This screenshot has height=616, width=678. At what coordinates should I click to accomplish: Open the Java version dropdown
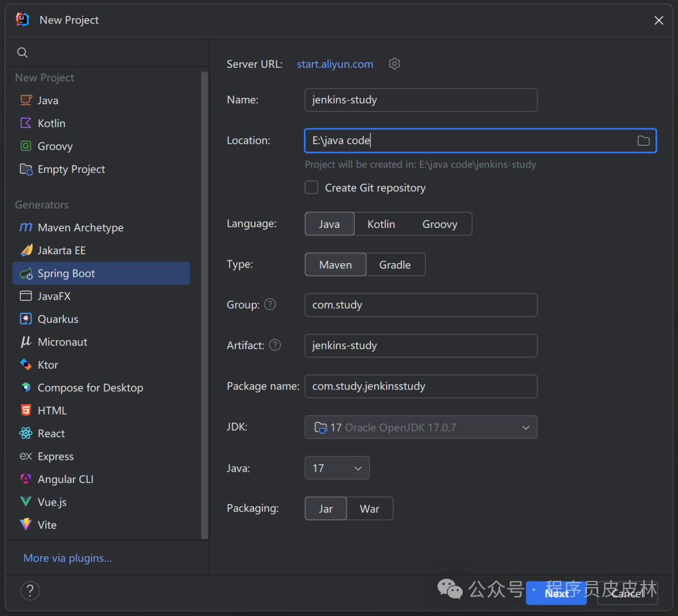[337, 468]
